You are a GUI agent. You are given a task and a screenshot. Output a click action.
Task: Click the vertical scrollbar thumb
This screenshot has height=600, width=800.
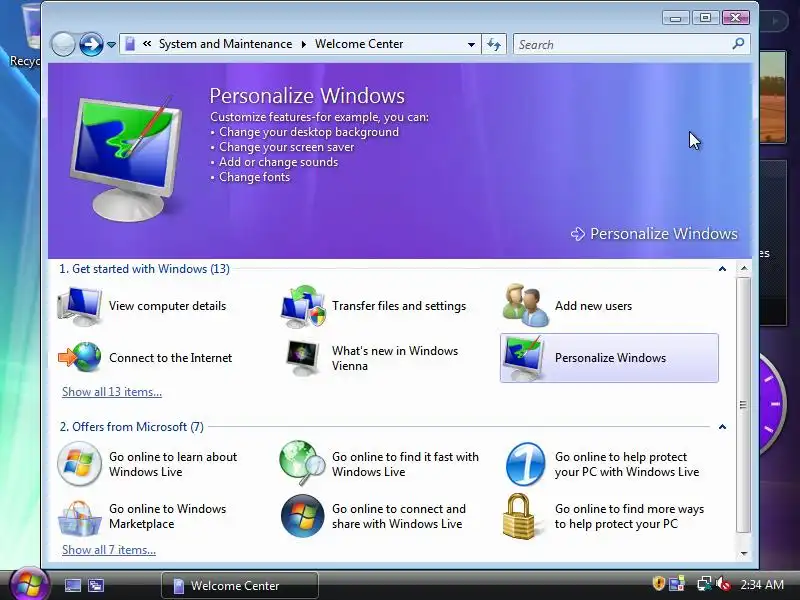[x=744, y=405]
